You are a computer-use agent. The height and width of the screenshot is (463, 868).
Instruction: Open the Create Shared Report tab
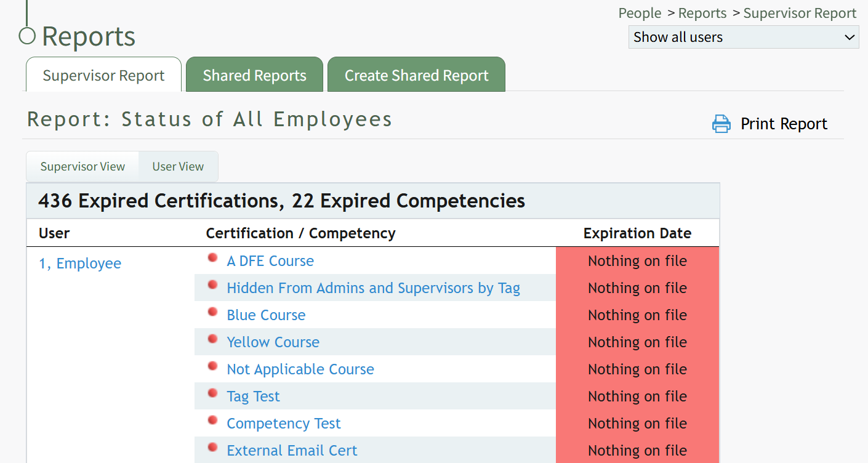[x=416, y=76]
